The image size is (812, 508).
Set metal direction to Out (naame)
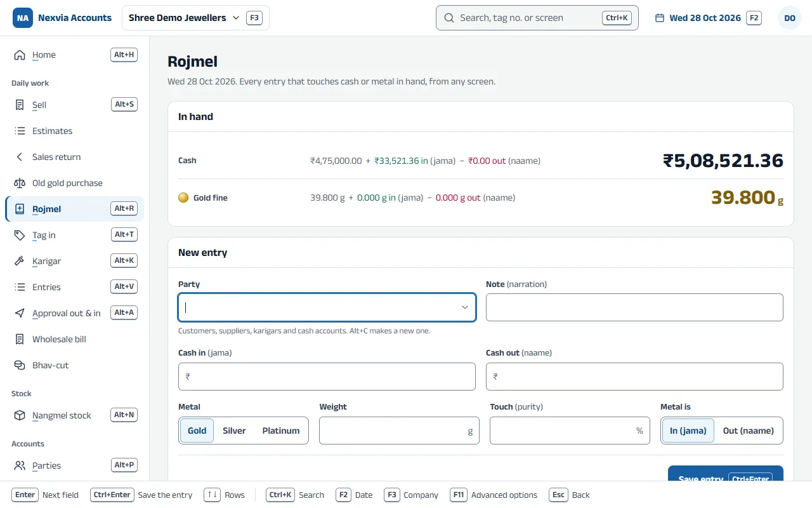click(749, 431)
